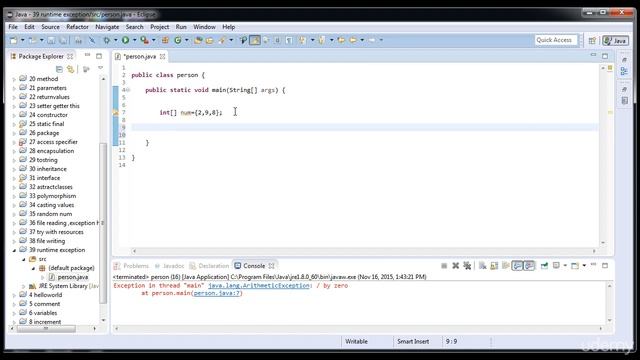This screenshot has height=360, width=640.
Task: Jump to Next Annotation icon
Action: (x=302, y=40)
